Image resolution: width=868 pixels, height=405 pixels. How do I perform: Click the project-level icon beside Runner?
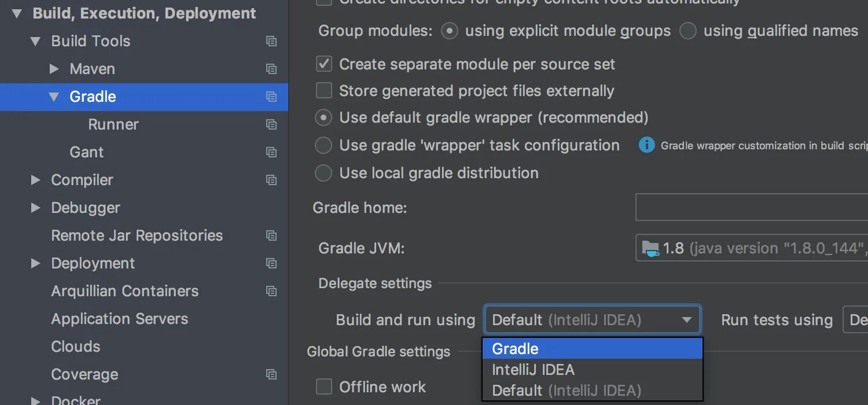[x=271, y=124]
